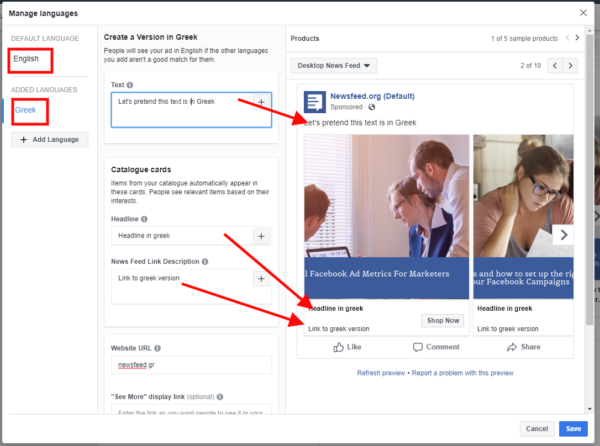Click the Save button

click(x=573, y=428)
